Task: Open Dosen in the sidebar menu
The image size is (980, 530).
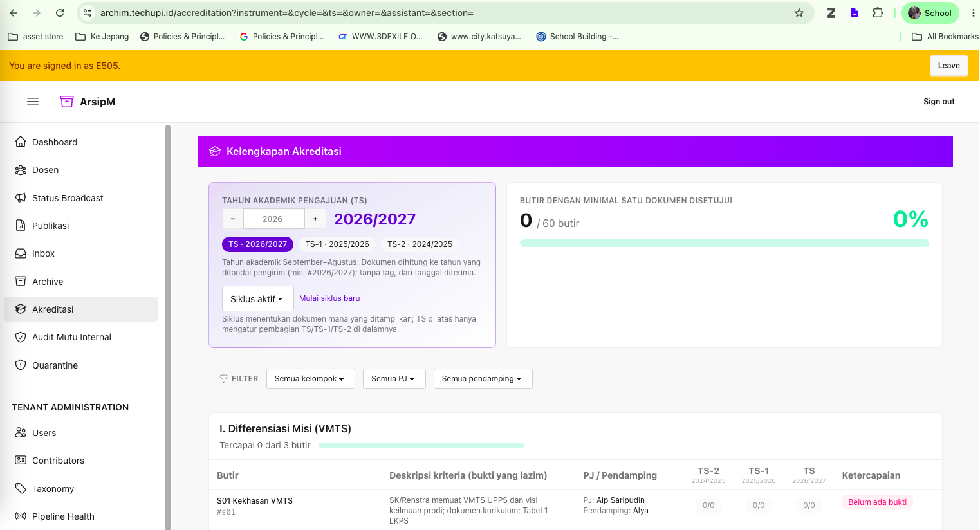Action: click(x=81, y=170)
